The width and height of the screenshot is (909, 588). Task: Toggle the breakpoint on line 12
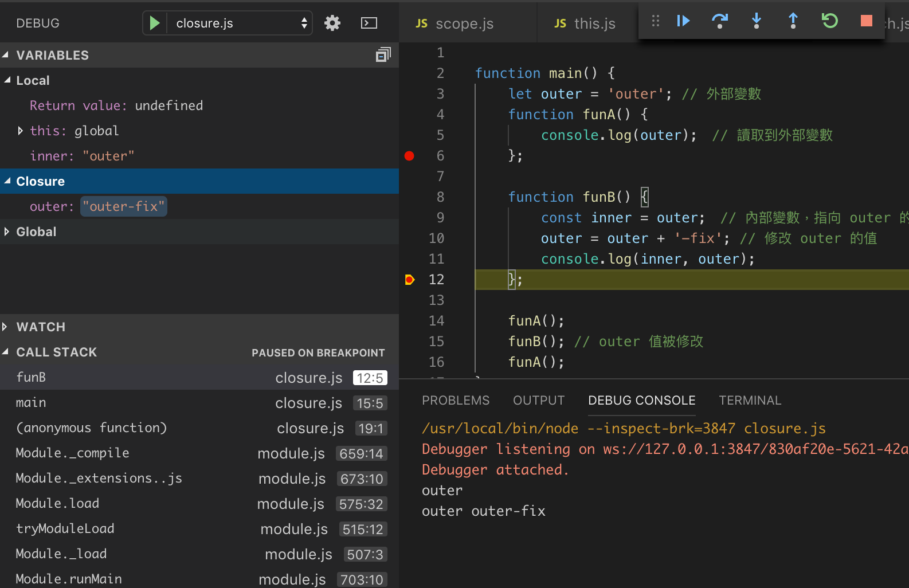pyautogui.click(x=409, y=280)
